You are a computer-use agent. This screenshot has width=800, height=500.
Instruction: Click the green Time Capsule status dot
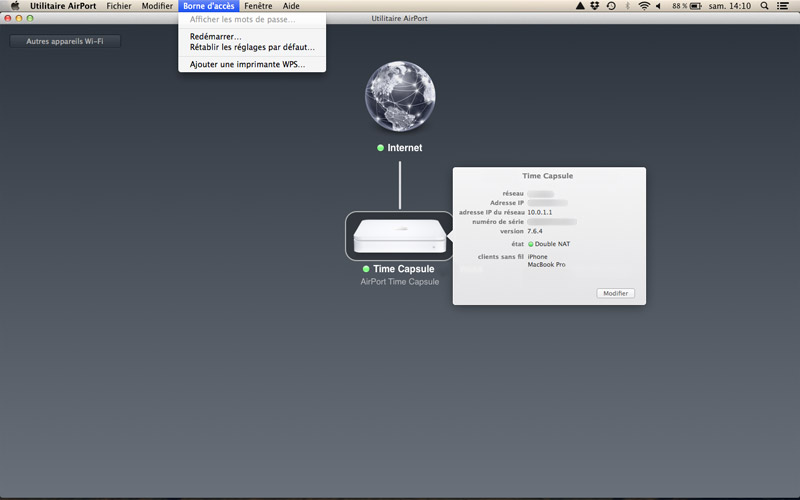[x=366, y=269]
